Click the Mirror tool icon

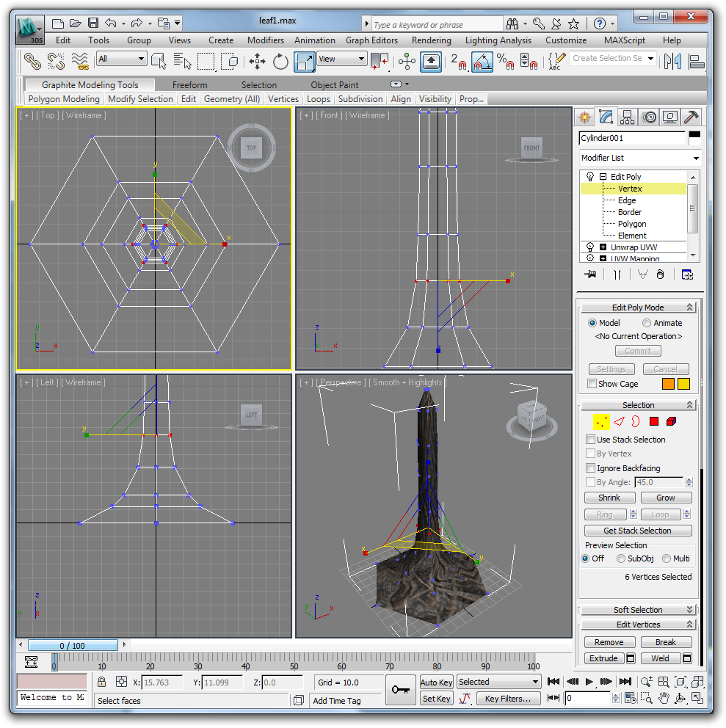click(x=672, y=62)
